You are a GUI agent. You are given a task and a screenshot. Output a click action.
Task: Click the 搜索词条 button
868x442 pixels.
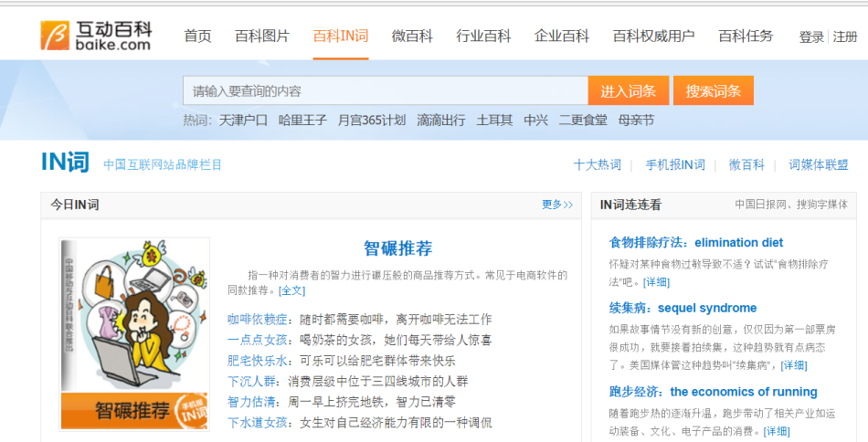pyautogui.click(x=713, y=90)
